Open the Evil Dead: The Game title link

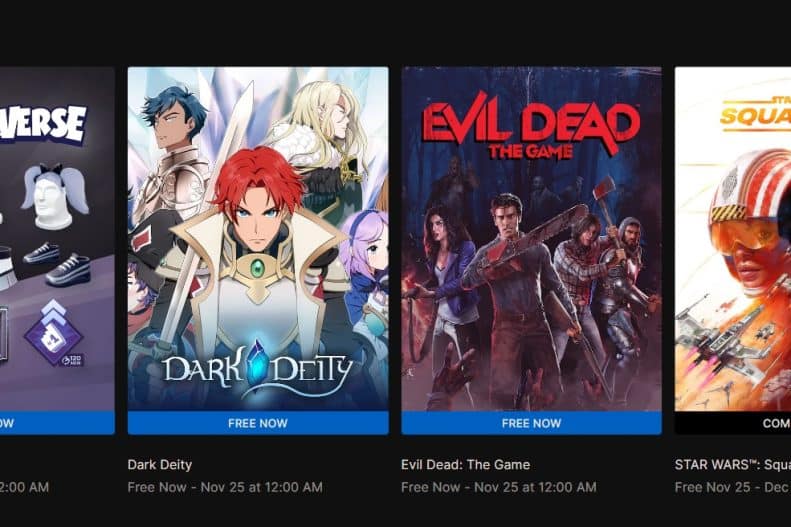[x=466, y=464]
